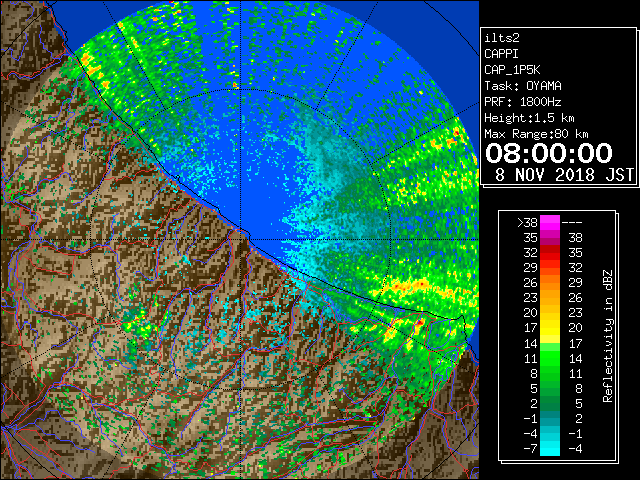Click the large 08:00:00 timestamp
This screenshot has width=640, height=480.
[549, 153]
